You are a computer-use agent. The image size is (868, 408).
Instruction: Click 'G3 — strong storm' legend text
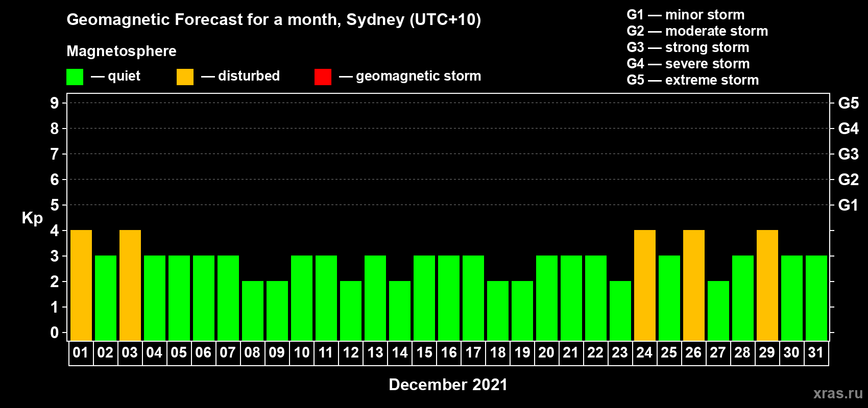tap(688, 47)
